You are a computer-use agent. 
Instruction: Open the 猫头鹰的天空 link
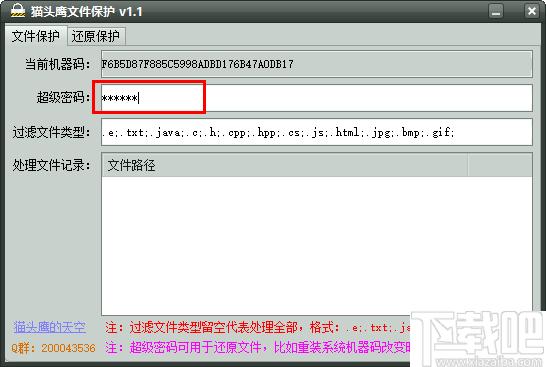49,327
